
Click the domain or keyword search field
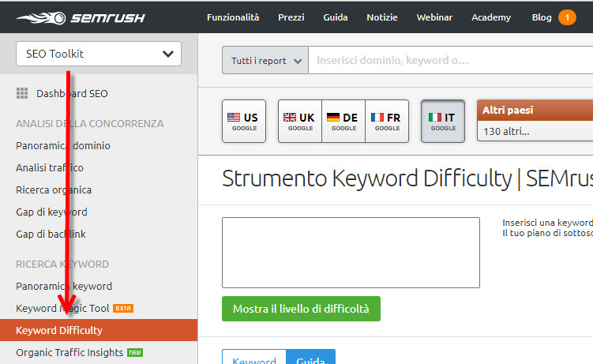(x=451, y=61)
